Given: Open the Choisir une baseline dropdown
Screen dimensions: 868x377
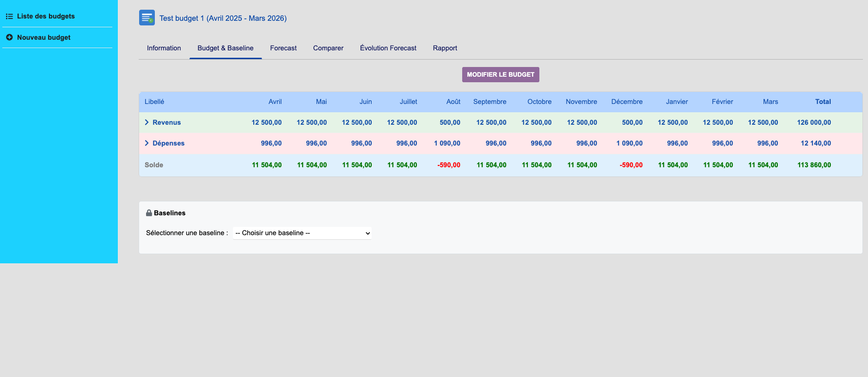Looking at the screenshot, I should (x=302, y=233).
